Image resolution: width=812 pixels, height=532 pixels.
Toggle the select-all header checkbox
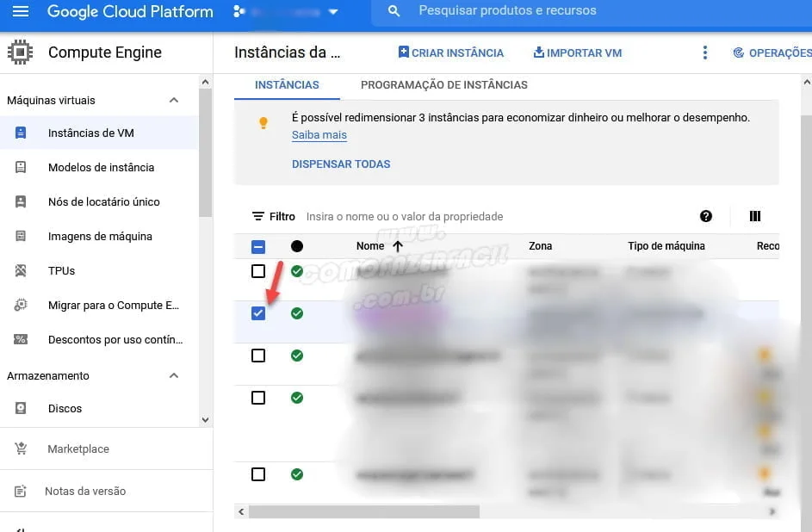point(258,247)
